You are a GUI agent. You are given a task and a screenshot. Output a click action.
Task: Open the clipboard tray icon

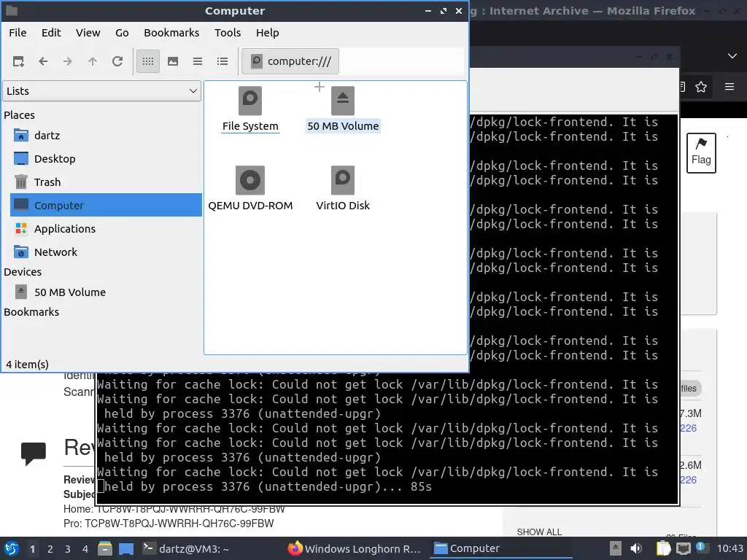[x=662, y=549]
